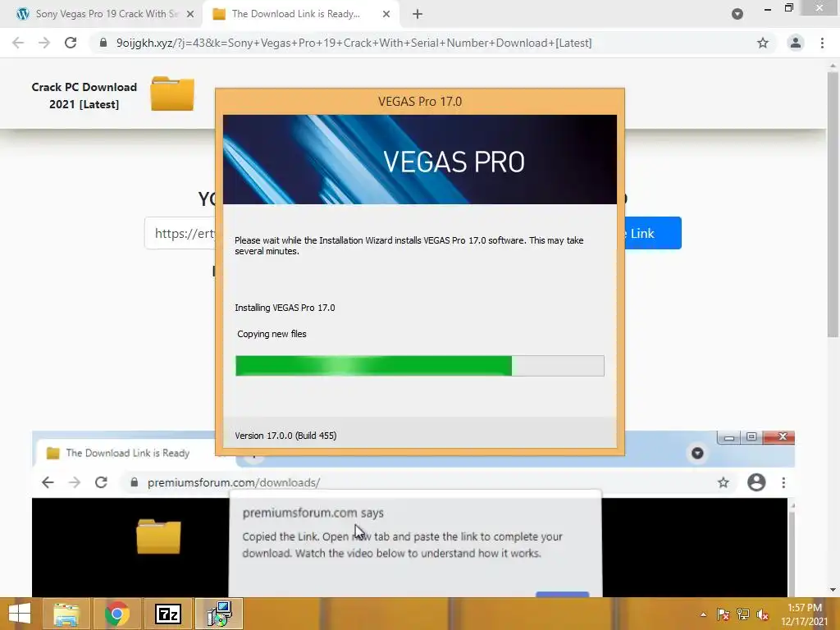
Task: Click three-dot menu in embedded video browser
Action: 783,482
